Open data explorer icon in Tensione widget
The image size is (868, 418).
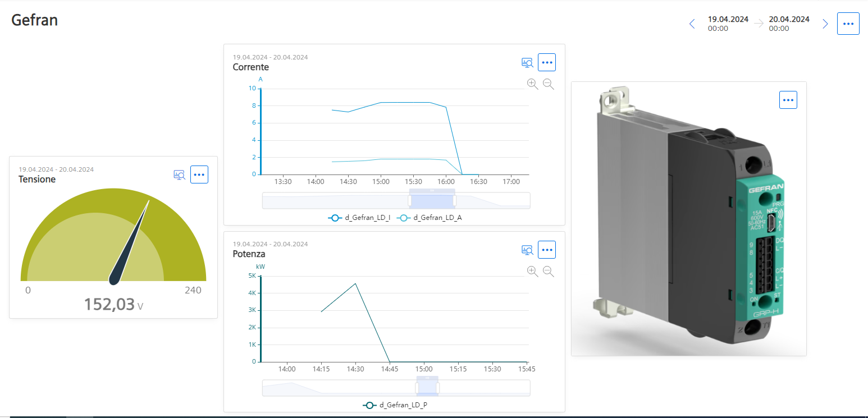click(179, 175)
